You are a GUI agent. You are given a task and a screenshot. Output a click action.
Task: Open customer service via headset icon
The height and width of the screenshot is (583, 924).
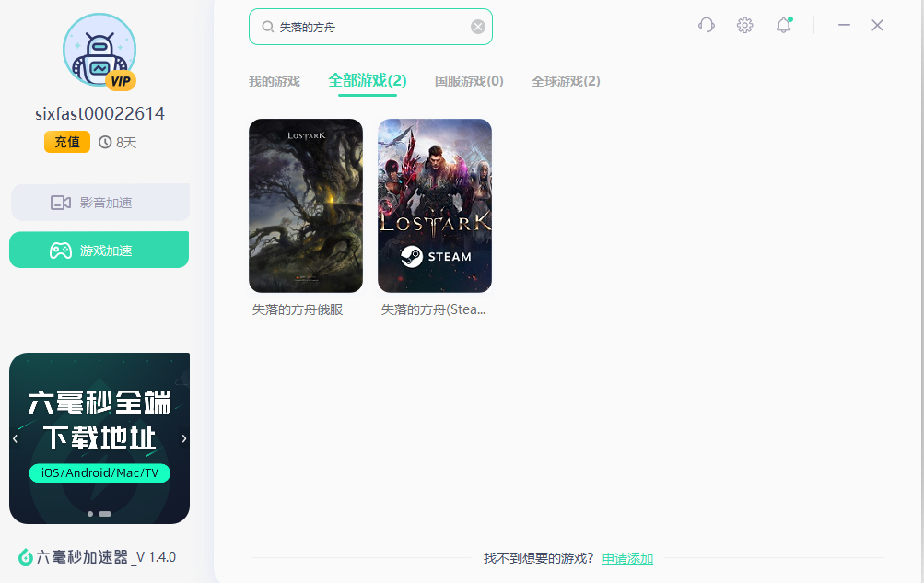(x=706, y=25)
